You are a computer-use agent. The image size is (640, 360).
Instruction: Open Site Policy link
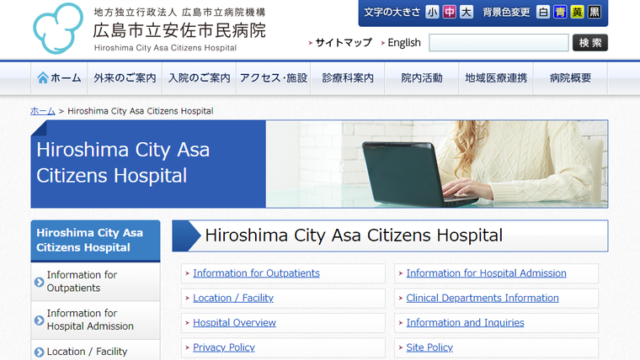tap(429, 347)
